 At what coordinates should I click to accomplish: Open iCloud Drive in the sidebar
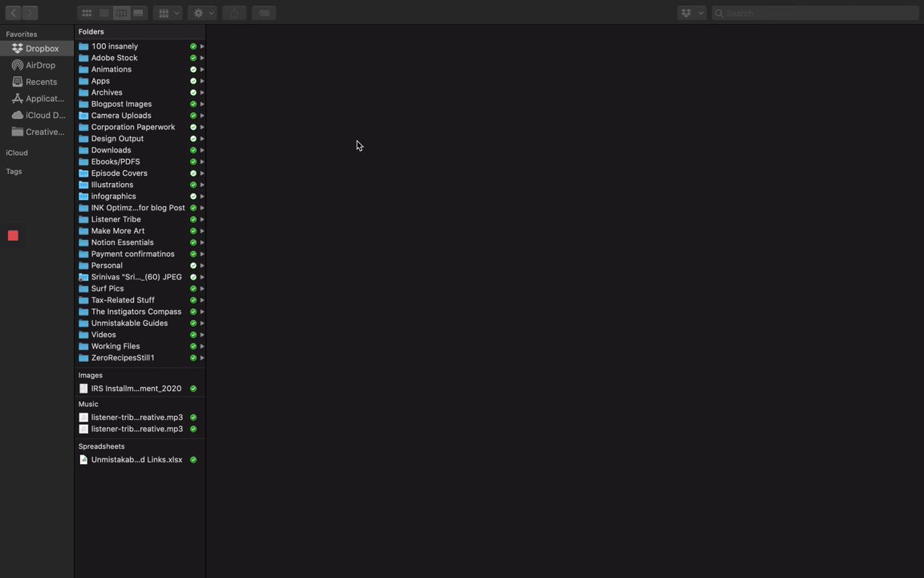pos(37,115)
